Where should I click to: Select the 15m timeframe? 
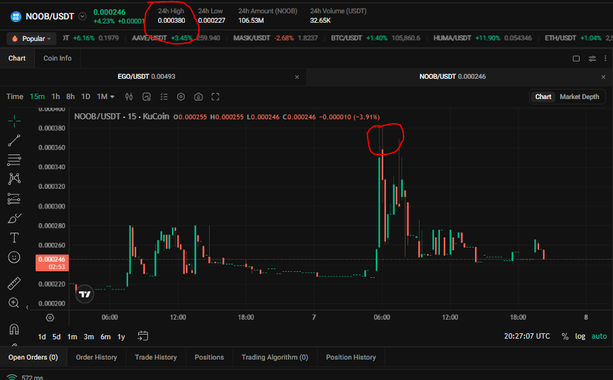37,97
